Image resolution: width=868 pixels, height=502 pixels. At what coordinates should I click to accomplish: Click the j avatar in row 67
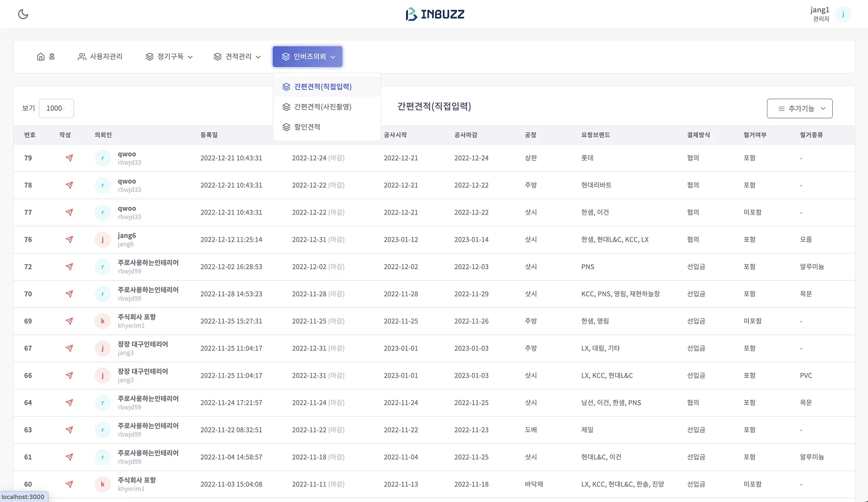coord(103,348)
